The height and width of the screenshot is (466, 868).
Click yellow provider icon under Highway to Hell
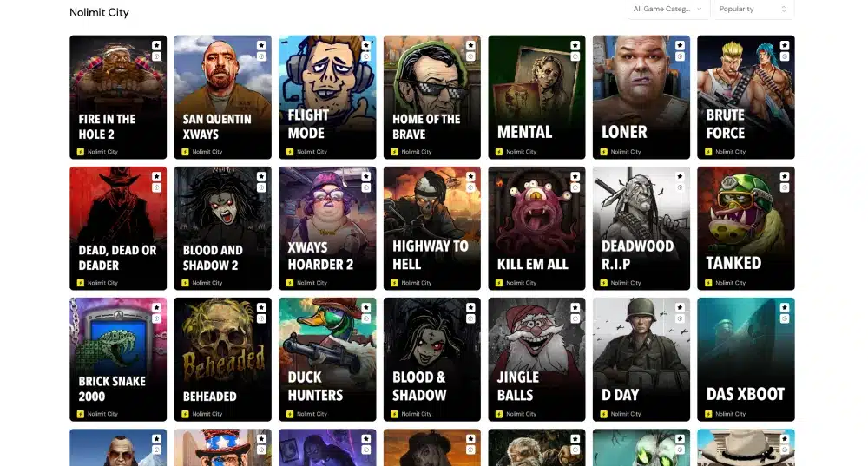pyautogui.click(x=394, y=283)
